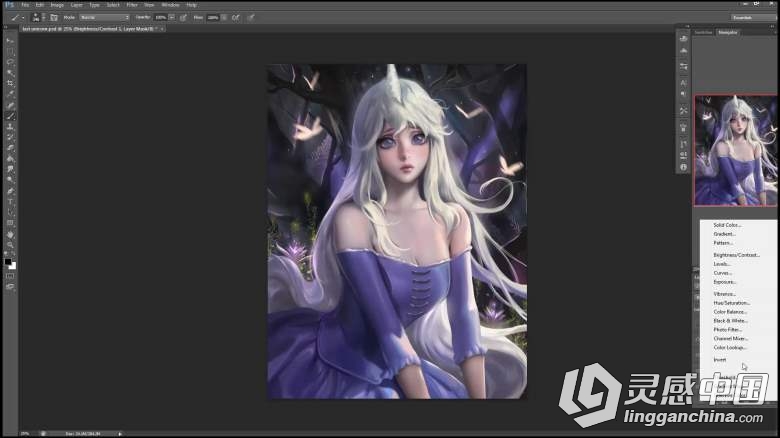Enable airbrush mode
The height and width of the screenshot is (438, 780).
[236, 17]
